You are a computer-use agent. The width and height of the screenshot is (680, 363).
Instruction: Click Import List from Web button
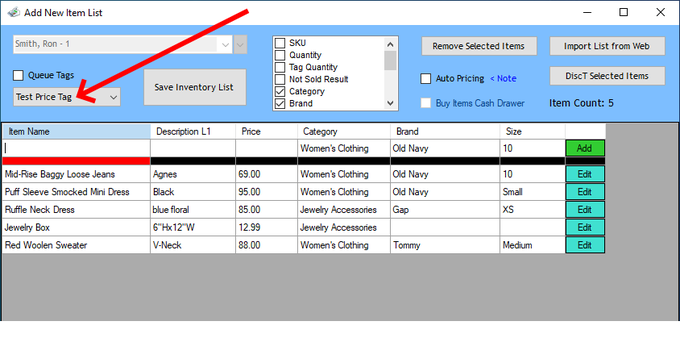pos(607,46)
